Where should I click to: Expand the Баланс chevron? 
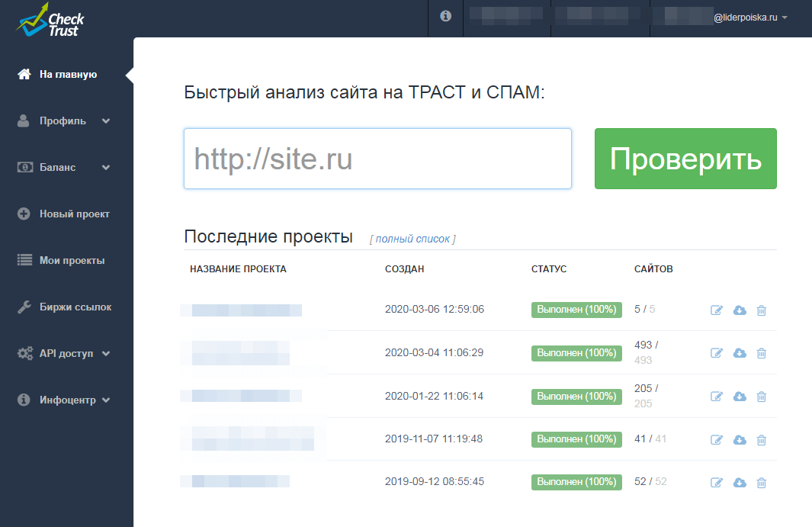pyautogui.click(x=106, y=167)
